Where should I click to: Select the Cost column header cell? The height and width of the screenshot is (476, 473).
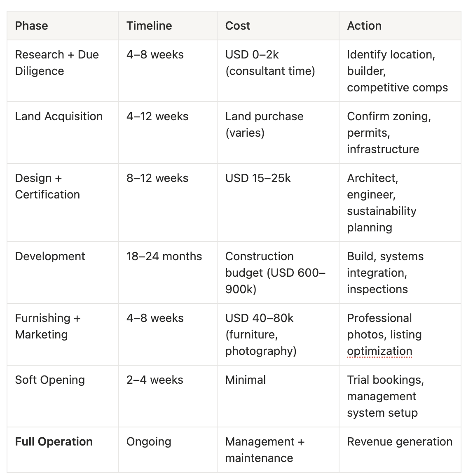(278, 26)
